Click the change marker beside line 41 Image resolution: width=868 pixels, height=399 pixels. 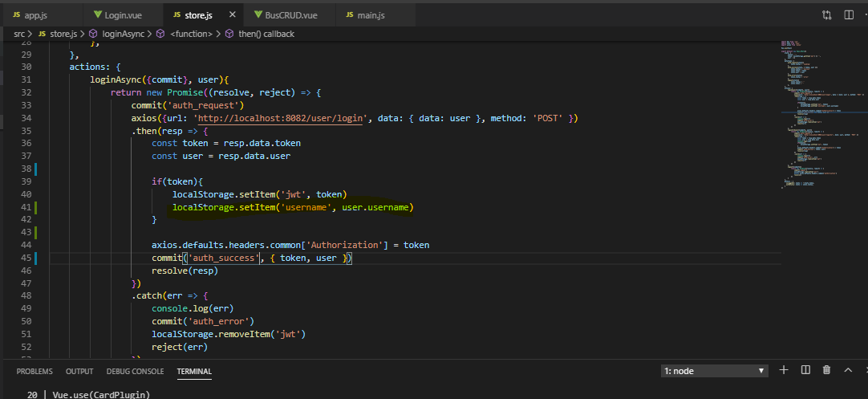click(35, 208)
